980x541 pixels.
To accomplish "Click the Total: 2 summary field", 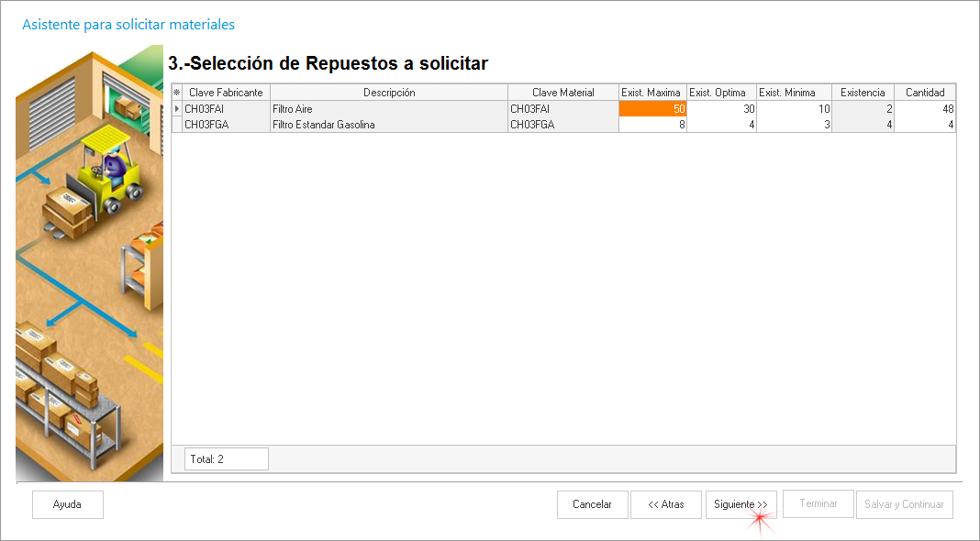I will (x=224, y=458).
